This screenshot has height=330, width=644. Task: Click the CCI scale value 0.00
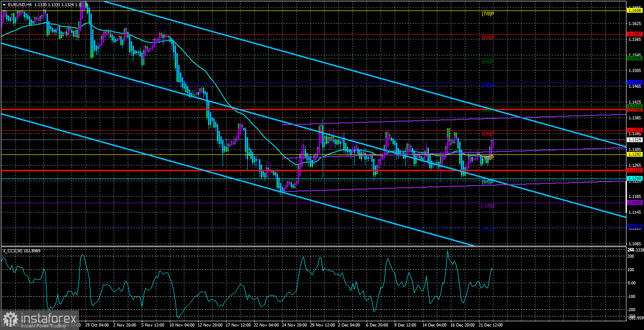coord(633,283)
